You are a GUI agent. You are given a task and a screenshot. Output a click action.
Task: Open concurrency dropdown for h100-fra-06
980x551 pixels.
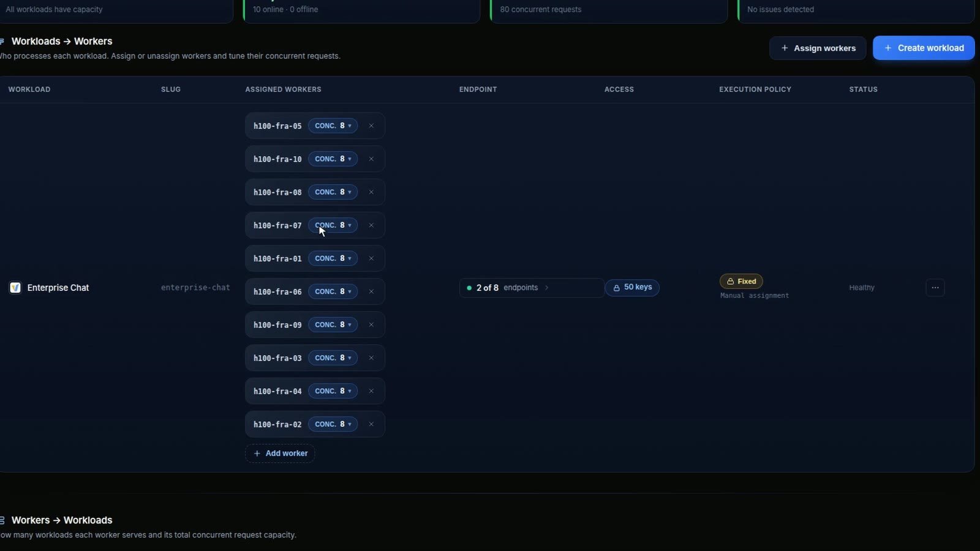click(x=333, y=291)
